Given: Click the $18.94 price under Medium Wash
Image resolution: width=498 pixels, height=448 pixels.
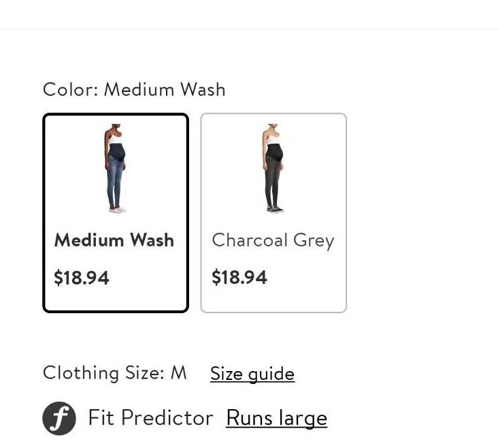Looking at the screenshot, I should point(82,278).
